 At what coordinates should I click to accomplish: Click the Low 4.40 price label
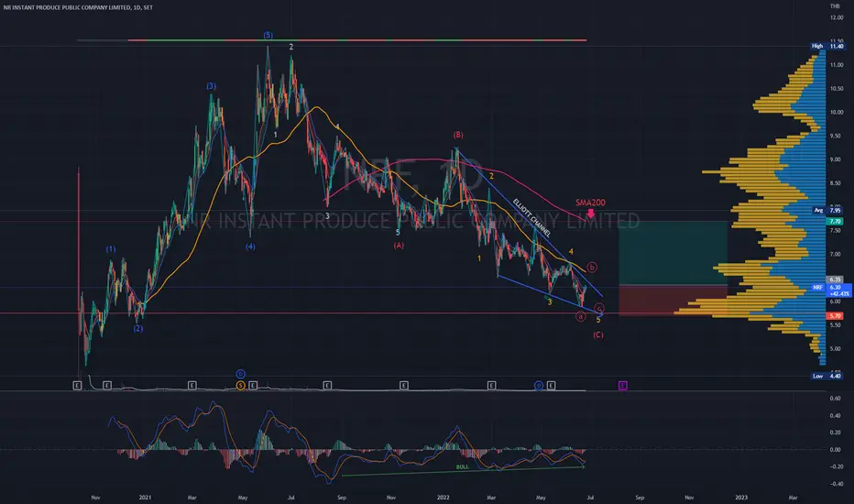coord(827,376)
